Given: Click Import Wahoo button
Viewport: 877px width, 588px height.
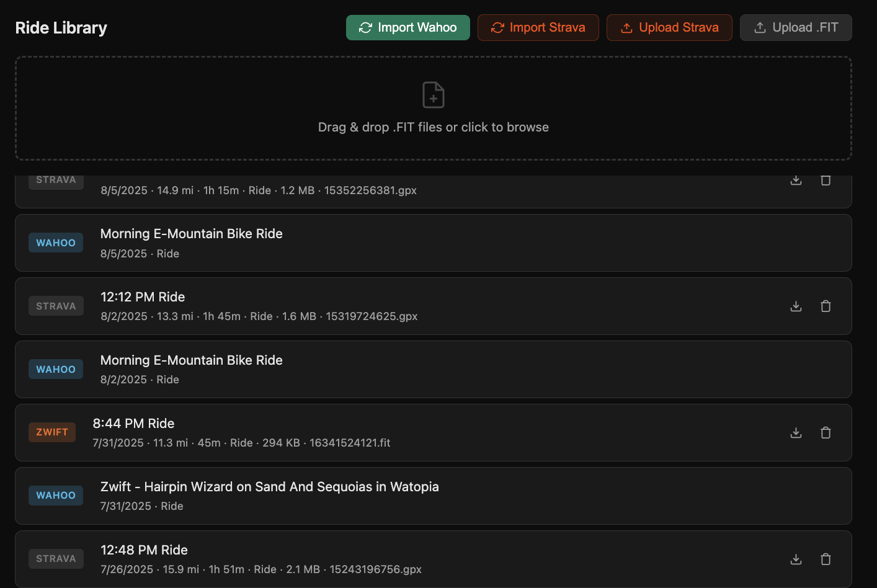Looking at the screenshot, I should (x=407, y=28).
